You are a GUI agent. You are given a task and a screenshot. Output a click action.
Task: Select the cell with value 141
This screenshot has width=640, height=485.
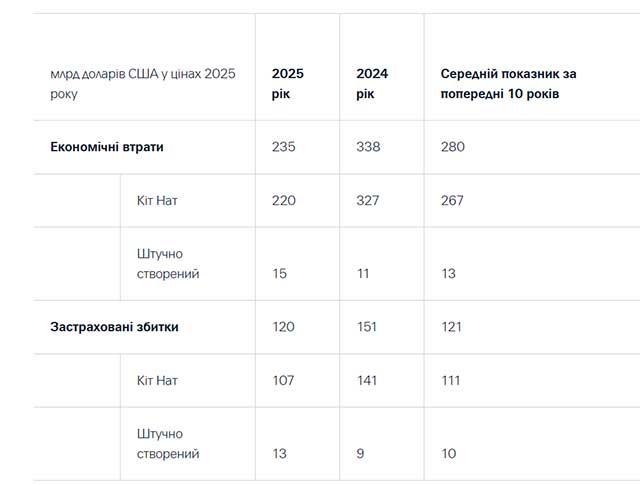click(x=368, y=380)
